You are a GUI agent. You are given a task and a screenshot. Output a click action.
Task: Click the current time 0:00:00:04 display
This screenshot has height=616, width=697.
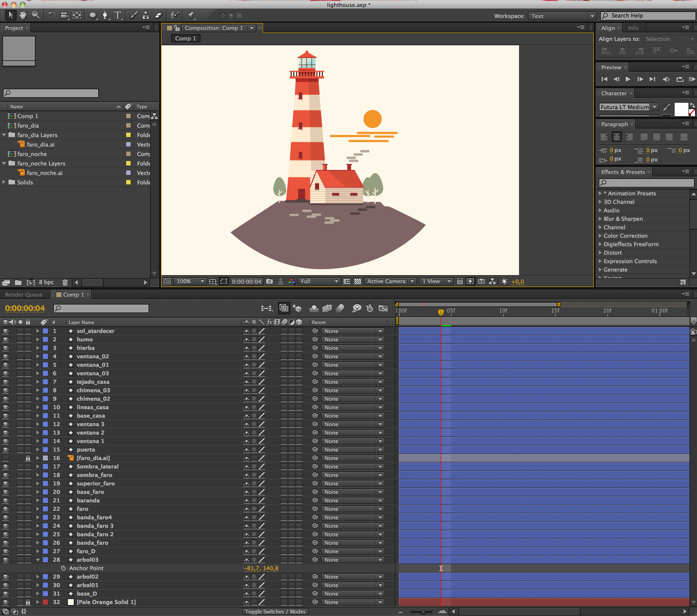25,308
